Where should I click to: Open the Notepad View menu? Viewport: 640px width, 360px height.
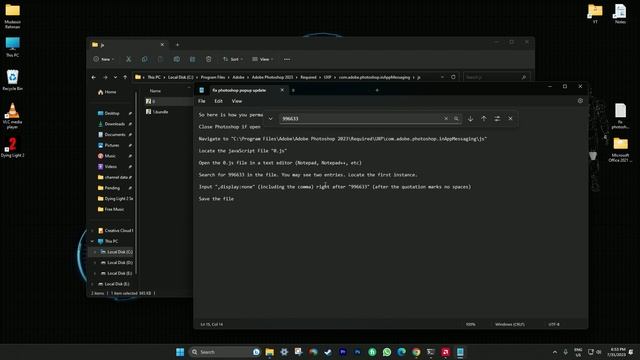(237, 101)
